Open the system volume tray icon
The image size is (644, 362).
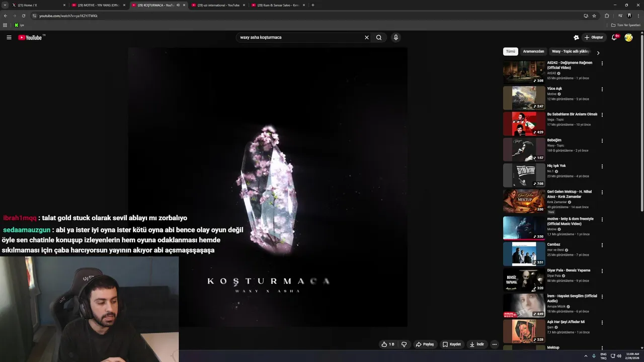click(x=619, y=356)
